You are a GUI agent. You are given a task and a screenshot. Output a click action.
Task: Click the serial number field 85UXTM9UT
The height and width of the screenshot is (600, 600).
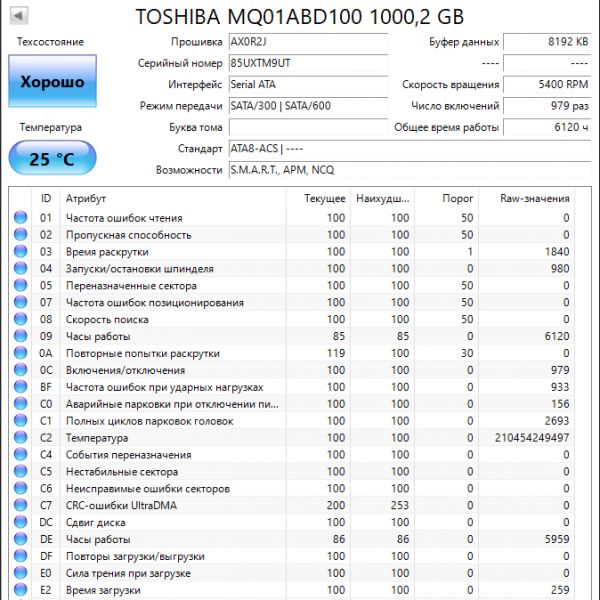tap(308, 63)
